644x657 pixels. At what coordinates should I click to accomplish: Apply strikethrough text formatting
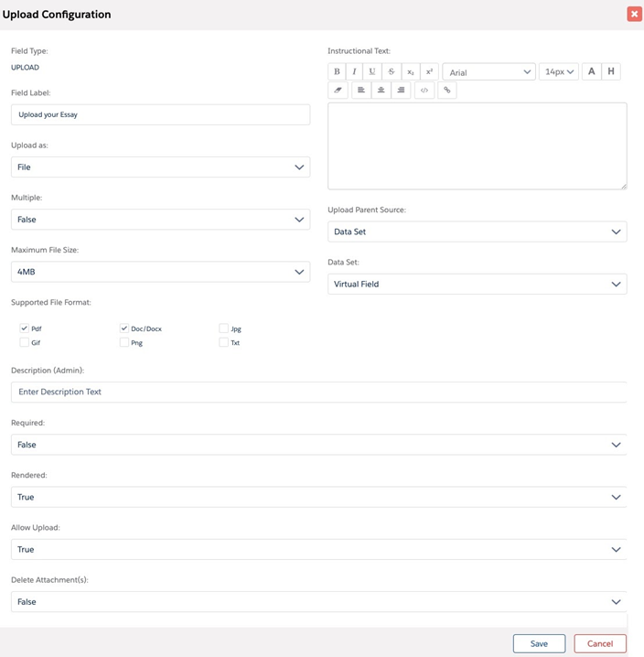tap(392, 71)
